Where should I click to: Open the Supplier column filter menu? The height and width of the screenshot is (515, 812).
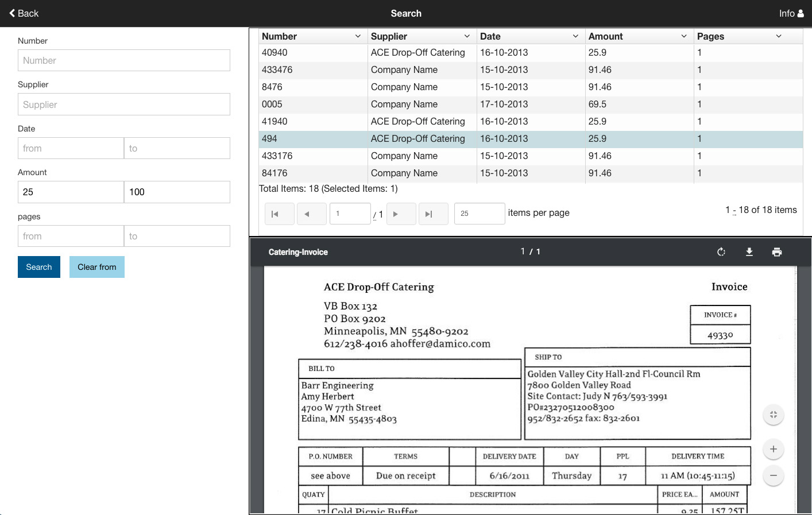pyautogui.click(x=467, y=36)
